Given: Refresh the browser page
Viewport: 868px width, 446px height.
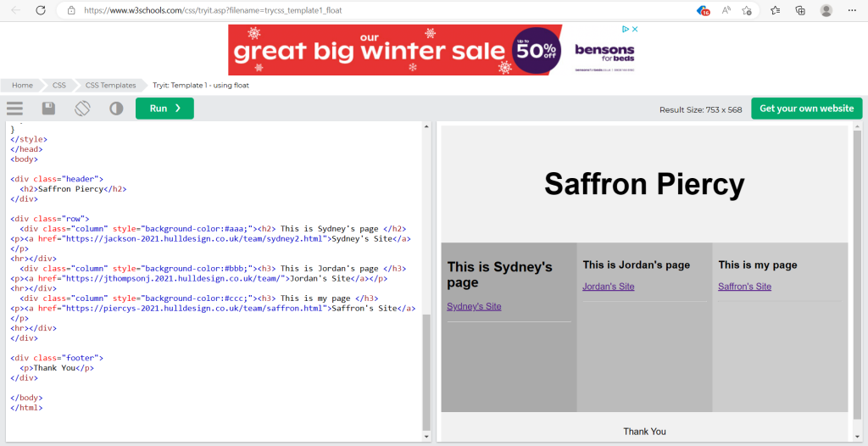Looking at the screenshot, I should [x=41, y=10].
